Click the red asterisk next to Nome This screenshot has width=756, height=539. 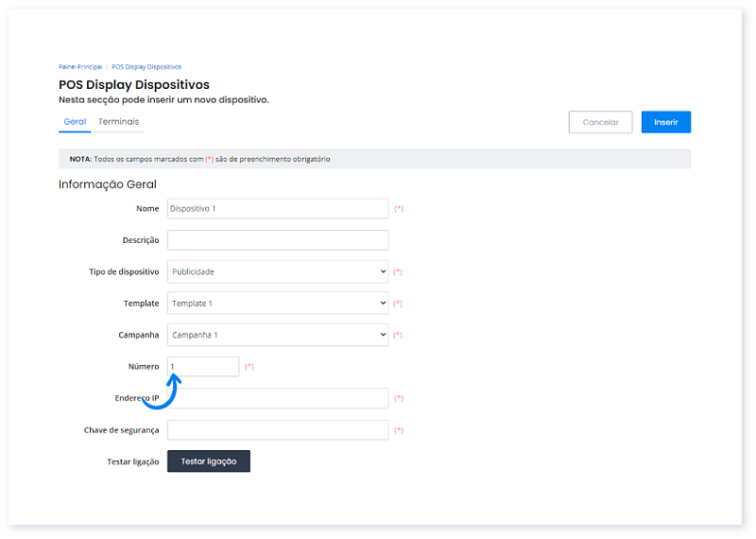click(x=399, y=208)
